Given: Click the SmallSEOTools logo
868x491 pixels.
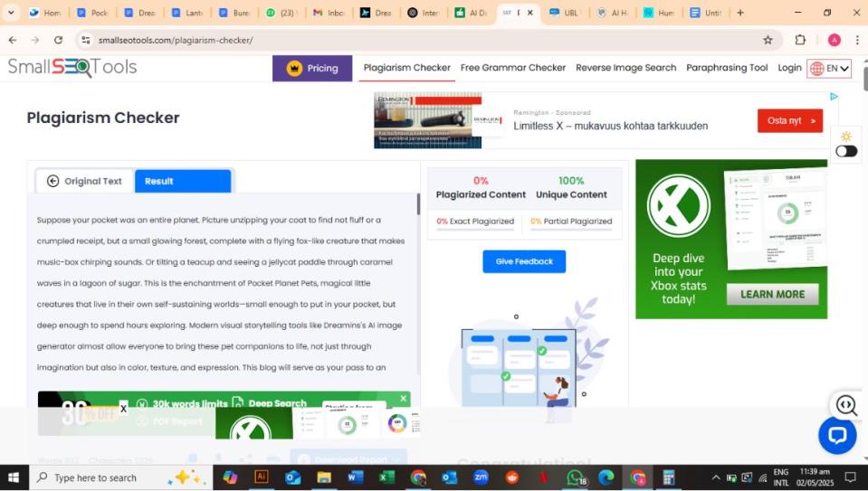Looking at the screenshot, I should pyautogui.click(x=72, y=68).
